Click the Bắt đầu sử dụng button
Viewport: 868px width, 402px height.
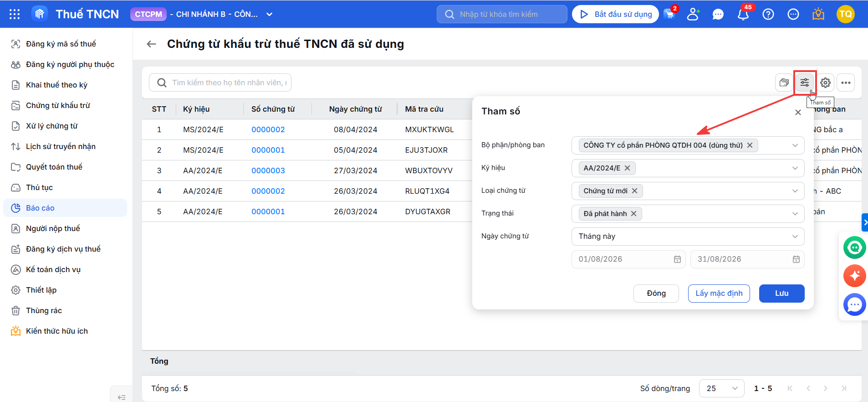(x=615, y=14)
